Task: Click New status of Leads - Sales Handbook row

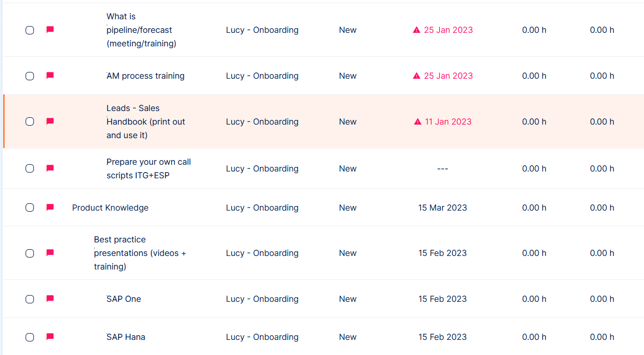Action: click(x=348, y=121)
